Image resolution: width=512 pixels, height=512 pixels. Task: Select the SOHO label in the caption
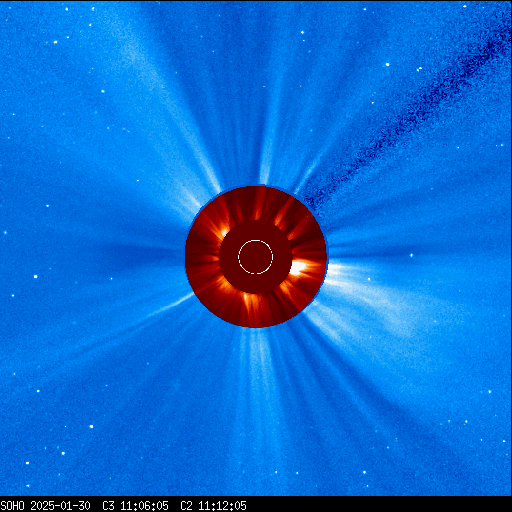(x=13, y=506)
